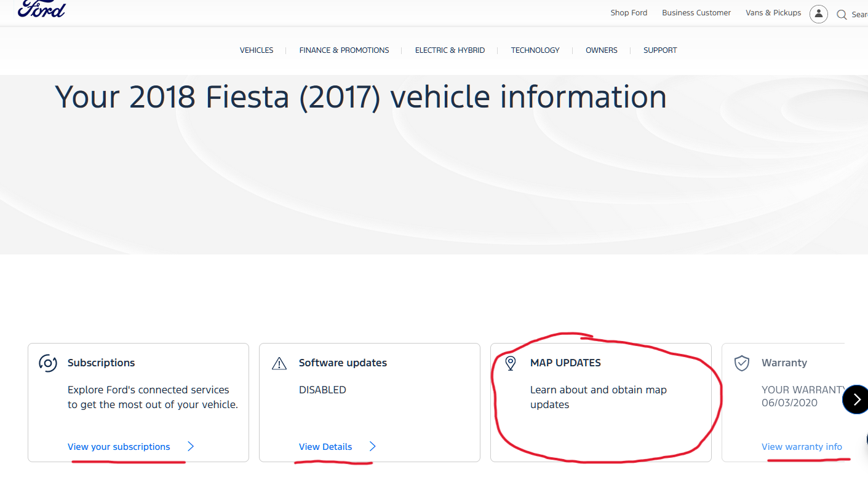Image resolution: width=868 pixels, height=488 pixels.
Task: Click the Software updates warning triangle icon
Action: [279, 364]
